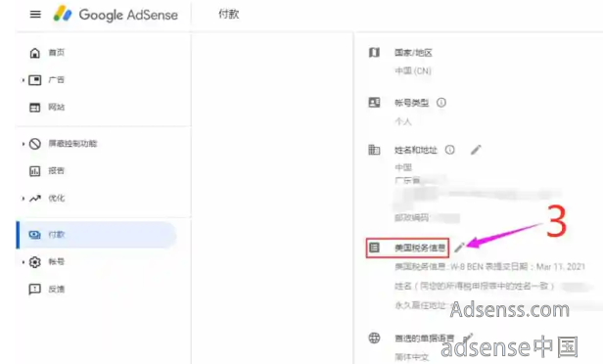The width and height of the screenshot is (603, 364).
Task: Click the 姓名和地址 building icon
Action: [x=374, y=150]
